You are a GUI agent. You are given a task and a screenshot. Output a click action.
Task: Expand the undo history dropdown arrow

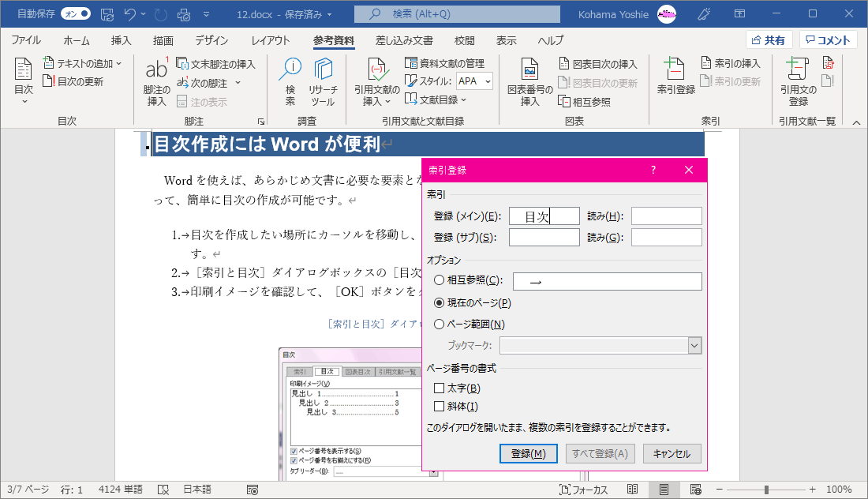(144, 14)
